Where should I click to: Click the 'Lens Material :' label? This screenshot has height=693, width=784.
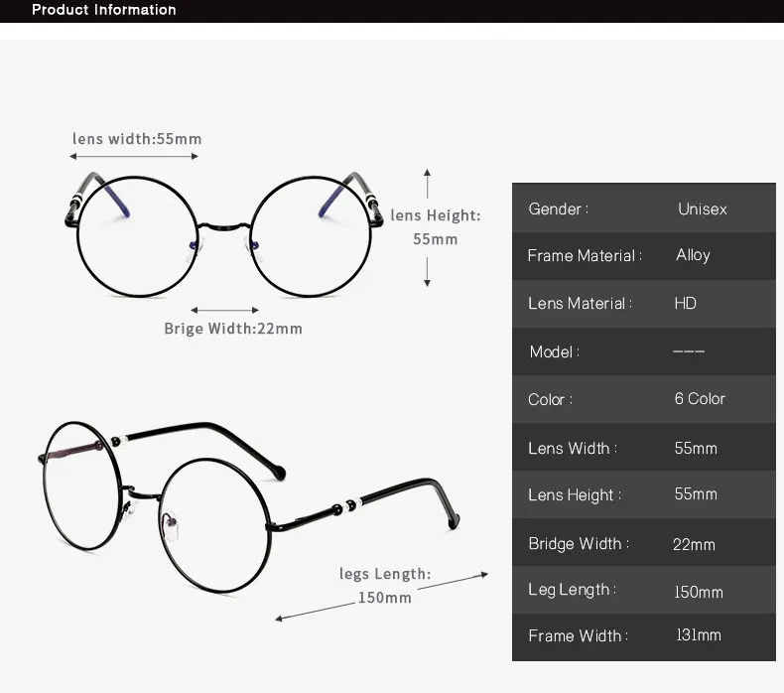point(580,303)
